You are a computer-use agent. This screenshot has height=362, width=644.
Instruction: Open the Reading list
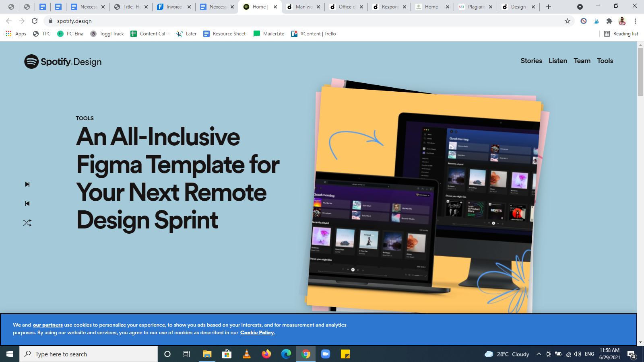point(621,34)
